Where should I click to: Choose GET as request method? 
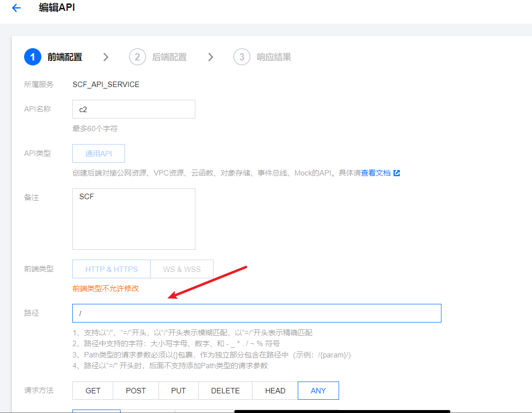point(93,390)
